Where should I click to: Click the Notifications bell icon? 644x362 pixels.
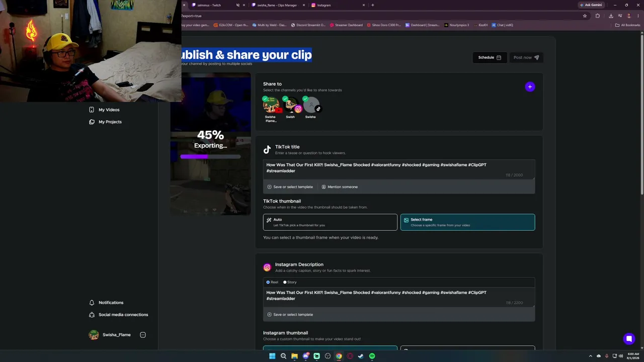[x=92, y=303]
